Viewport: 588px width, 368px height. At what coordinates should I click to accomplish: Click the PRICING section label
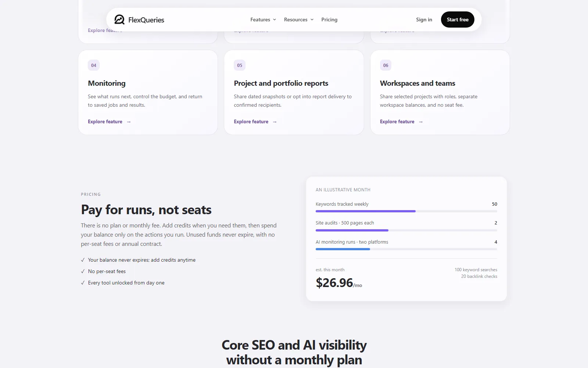(91, 194)
